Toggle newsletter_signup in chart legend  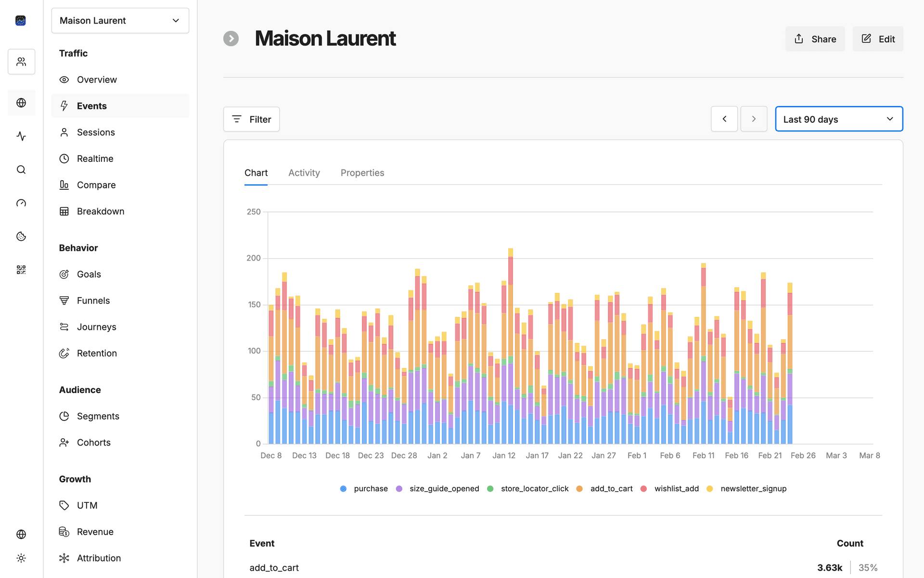point(746,488)
